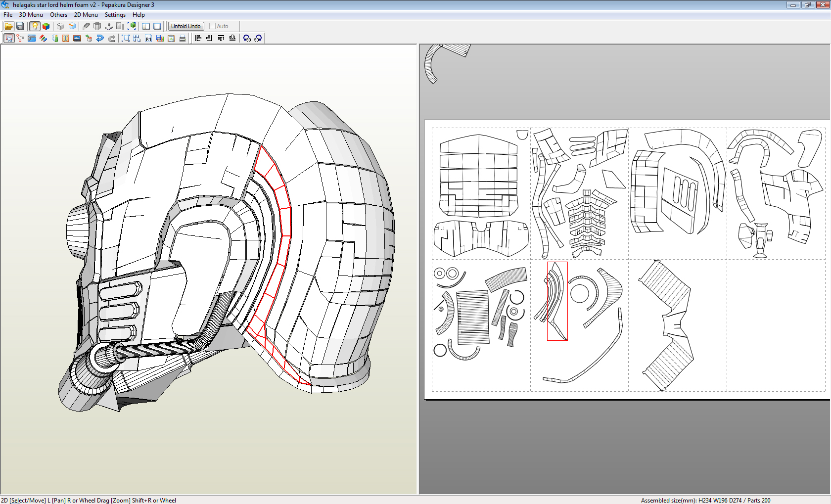Click the dashed selection frame icon
Screen dimensions: 831x504
click(x=126, y=38)
